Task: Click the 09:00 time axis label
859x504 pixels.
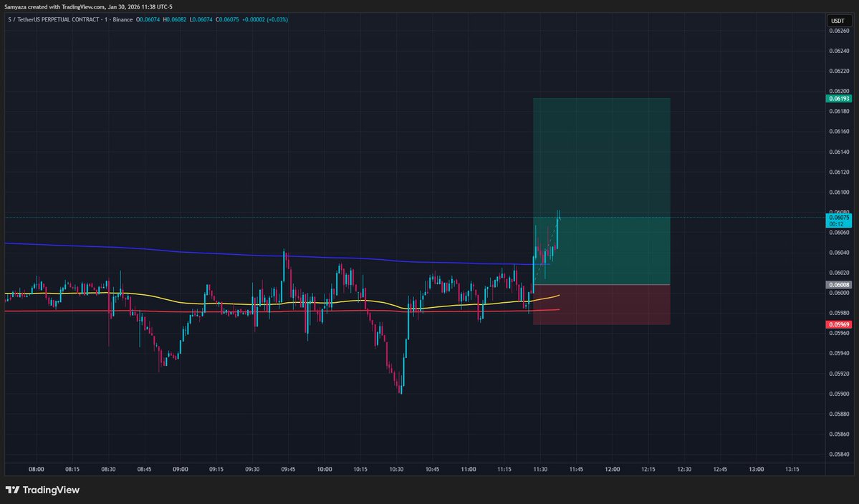Action: point(181,470)
